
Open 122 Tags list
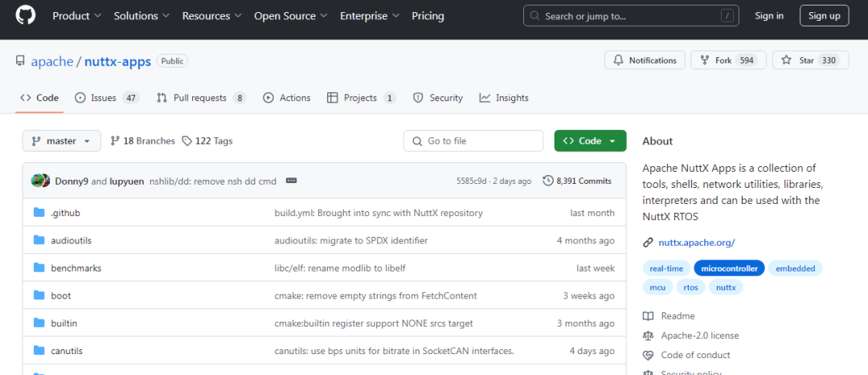tap(207, 141)
